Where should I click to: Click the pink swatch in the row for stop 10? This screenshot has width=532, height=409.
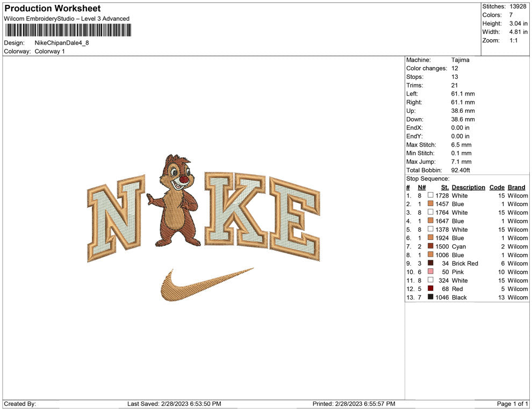[x=430, y=272]
